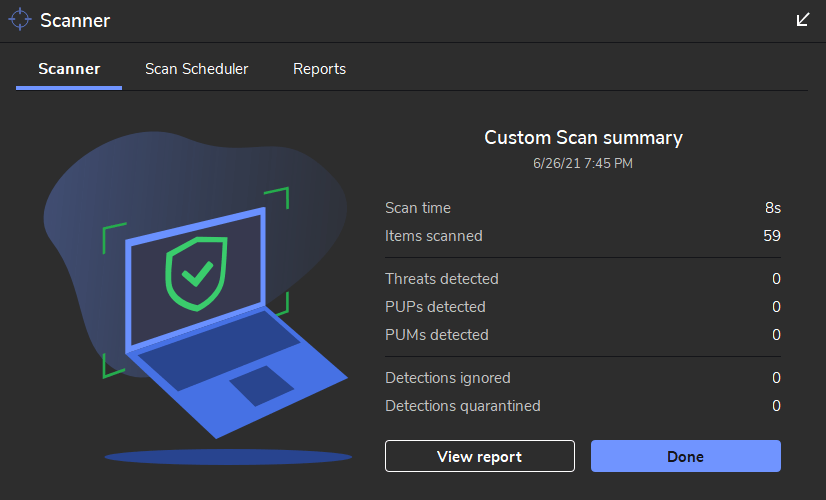Select the Detections quarantined label
826x500 pixels.
pos(463,406)
